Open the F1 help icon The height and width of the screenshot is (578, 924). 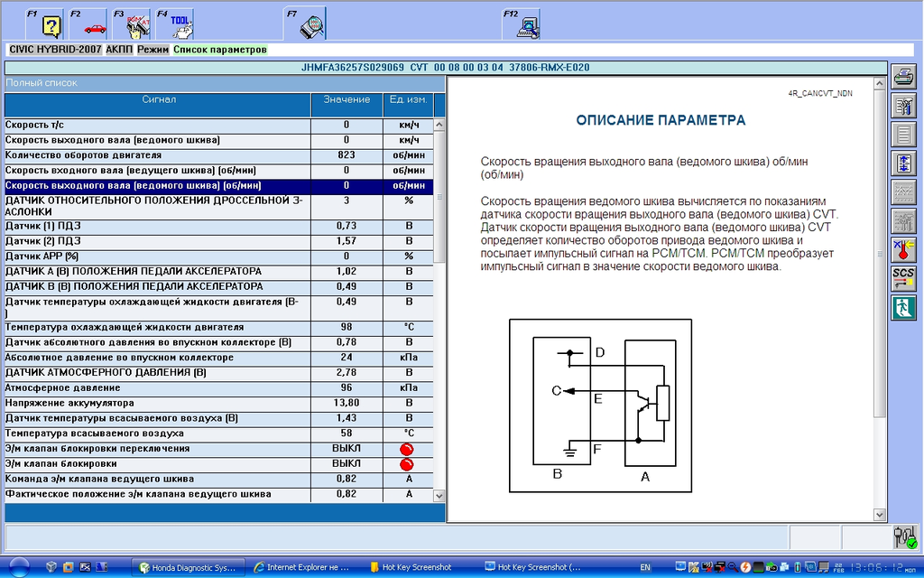click(x=45, y=24)
